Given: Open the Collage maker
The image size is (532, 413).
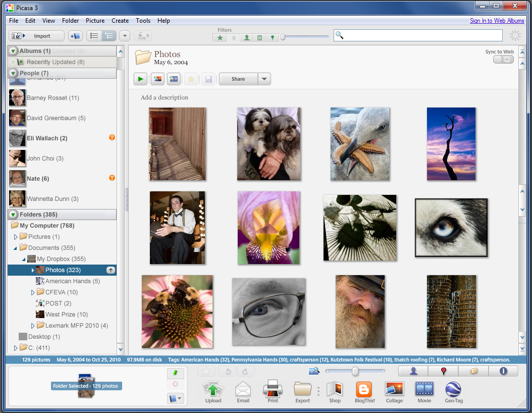Looking at the screenshot, I should [394, 390].
